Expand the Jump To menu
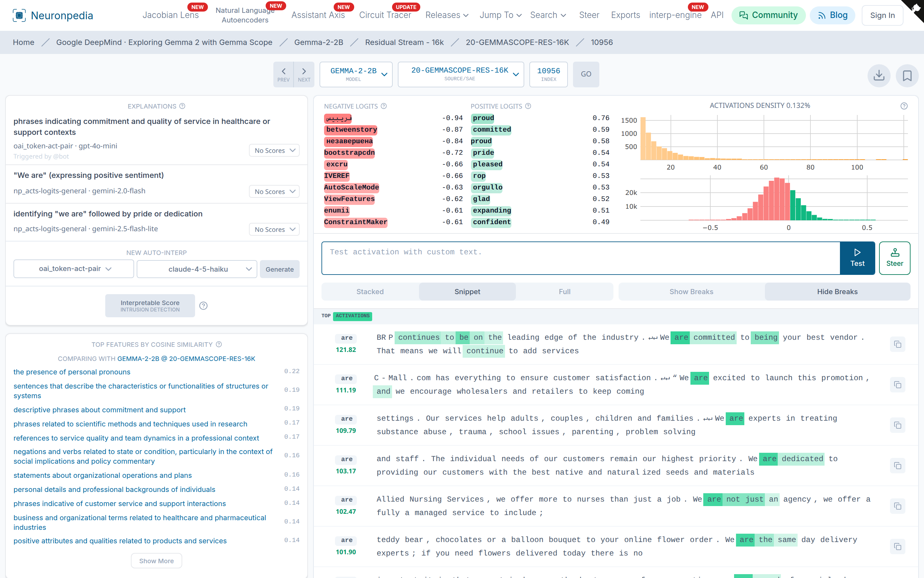The width and height of the screenshot is (924, 578). click(x=500, y=15)
